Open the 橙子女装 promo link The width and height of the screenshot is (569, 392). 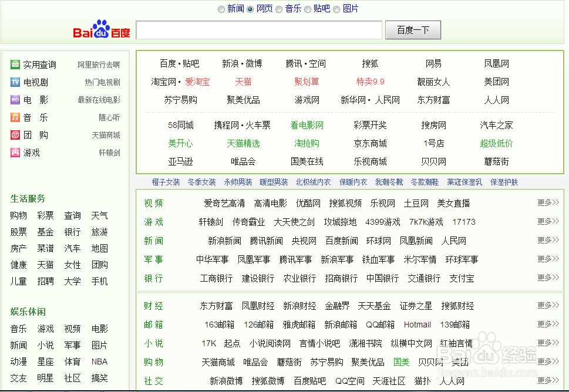(x=166, y=182)
